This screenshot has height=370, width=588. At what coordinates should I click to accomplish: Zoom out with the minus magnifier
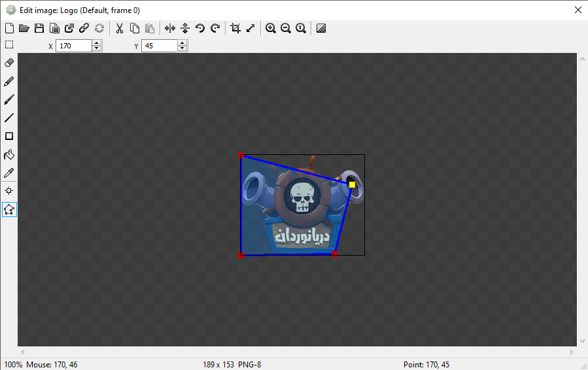point(286,28)
